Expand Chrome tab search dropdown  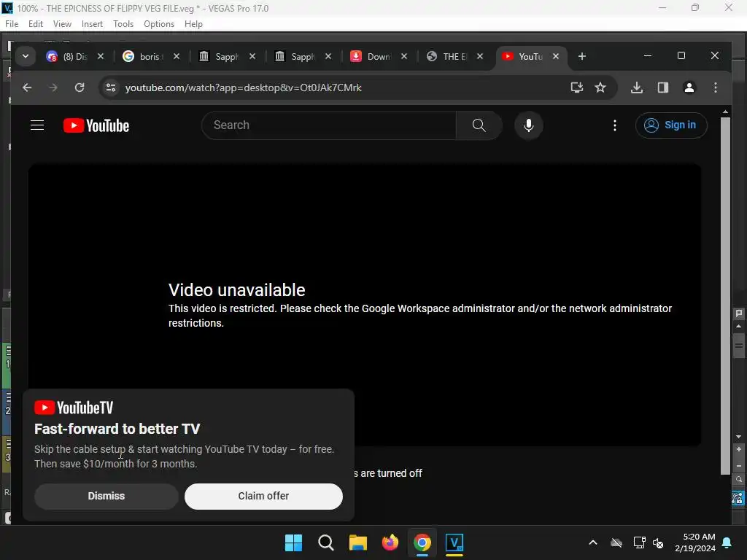click(26, 56)
